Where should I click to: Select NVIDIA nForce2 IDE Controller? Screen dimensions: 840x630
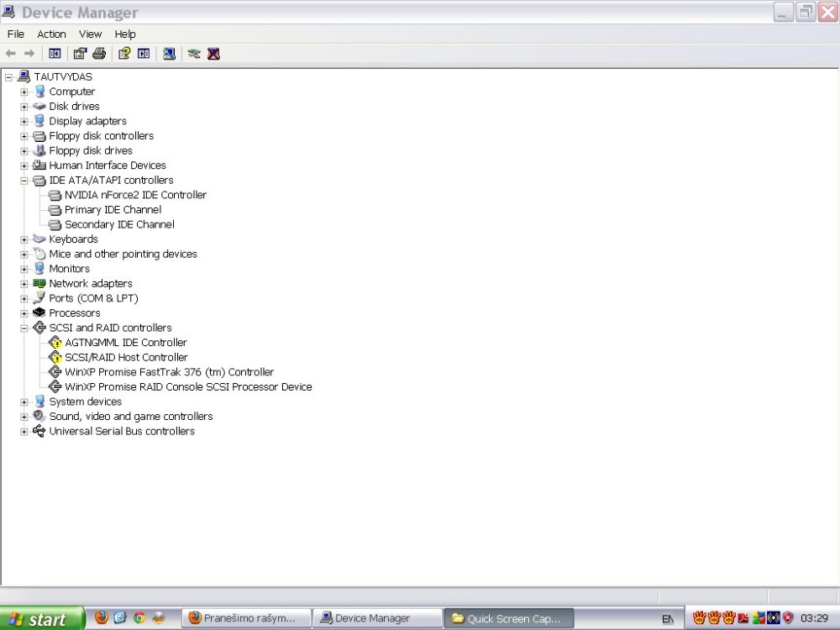(135, 195)
